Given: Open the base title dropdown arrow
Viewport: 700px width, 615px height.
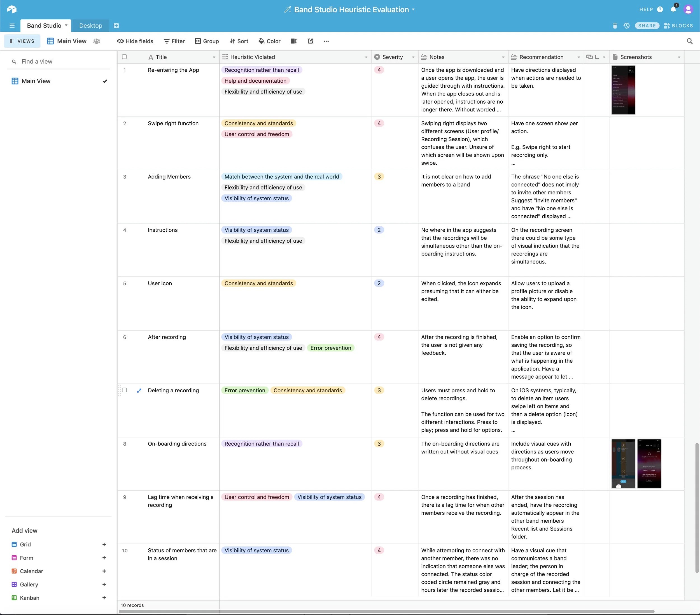Looking at the screenshot, I should click(x=413, y=10).
